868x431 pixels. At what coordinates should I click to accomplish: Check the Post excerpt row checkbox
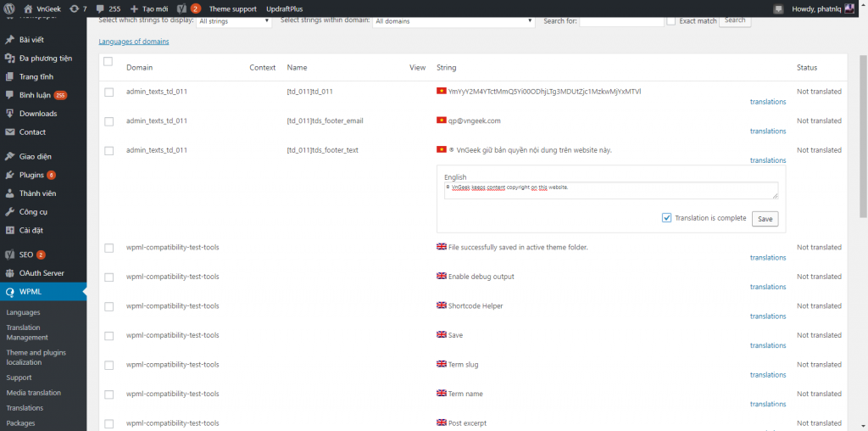pos(109,424)
